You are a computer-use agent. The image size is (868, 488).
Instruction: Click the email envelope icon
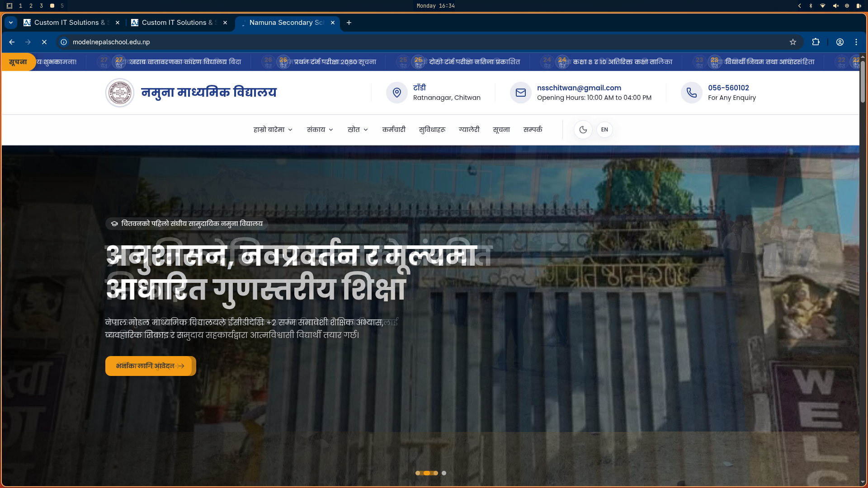tap(520, 93)
